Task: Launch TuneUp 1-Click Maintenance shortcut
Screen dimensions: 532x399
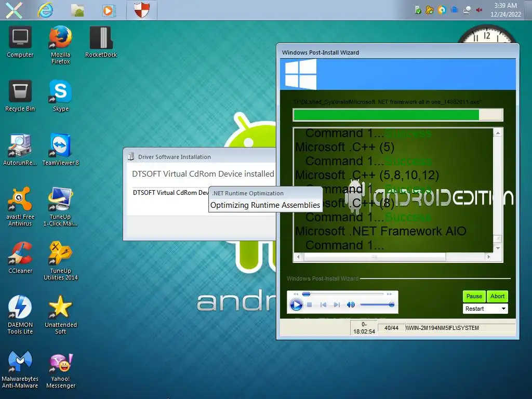Action: [60, 207]
